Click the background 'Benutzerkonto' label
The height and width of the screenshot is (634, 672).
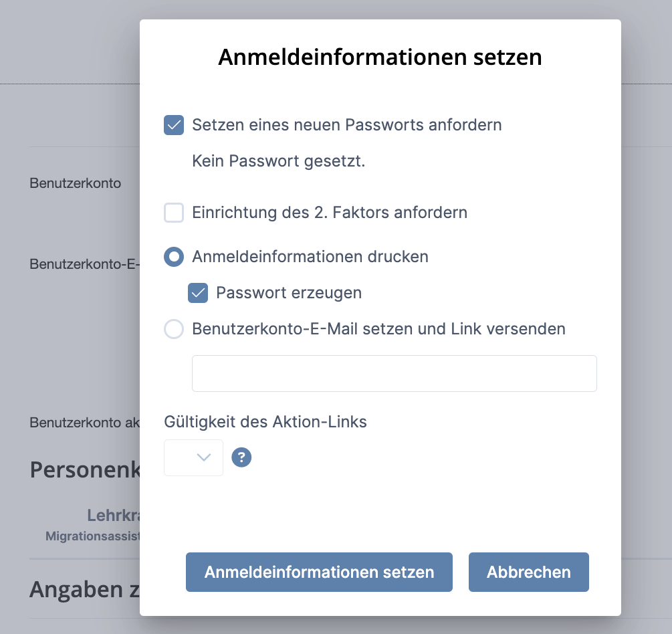[x=75, y=183]
